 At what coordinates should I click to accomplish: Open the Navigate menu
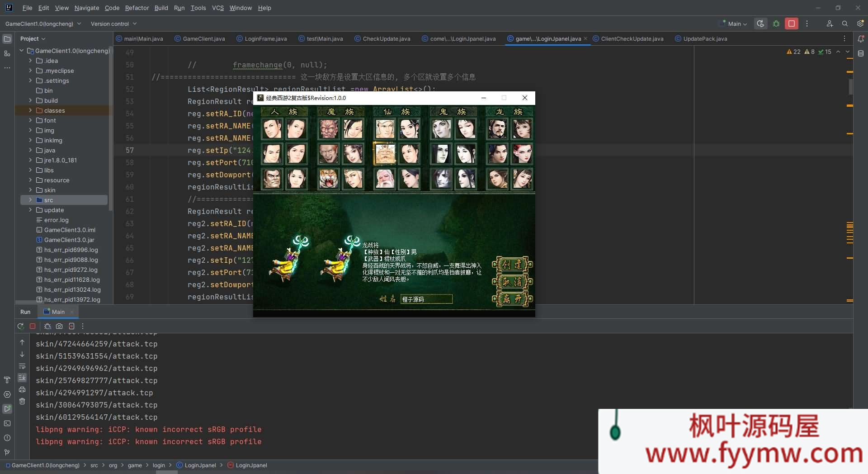click(87, 8)
